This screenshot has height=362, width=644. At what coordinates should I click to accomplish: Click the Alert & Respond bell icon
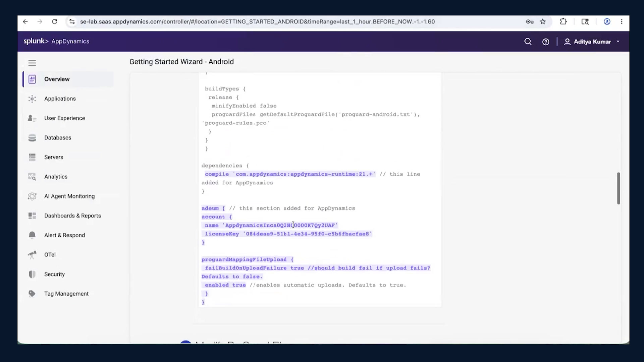point(32,235)
